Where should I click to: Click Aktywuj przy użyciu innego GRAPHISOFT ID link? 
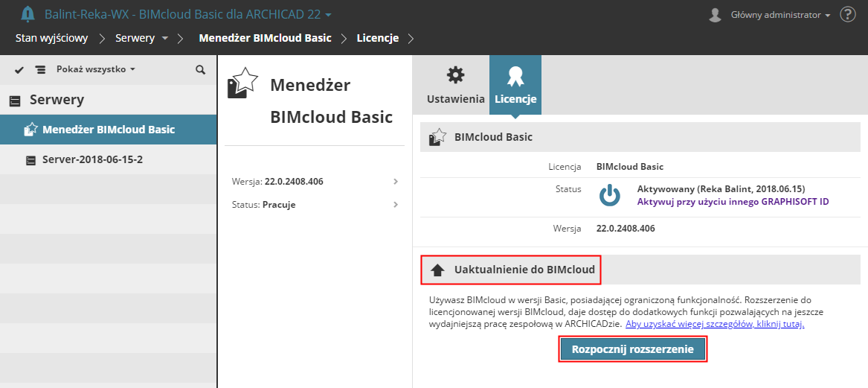733,201
